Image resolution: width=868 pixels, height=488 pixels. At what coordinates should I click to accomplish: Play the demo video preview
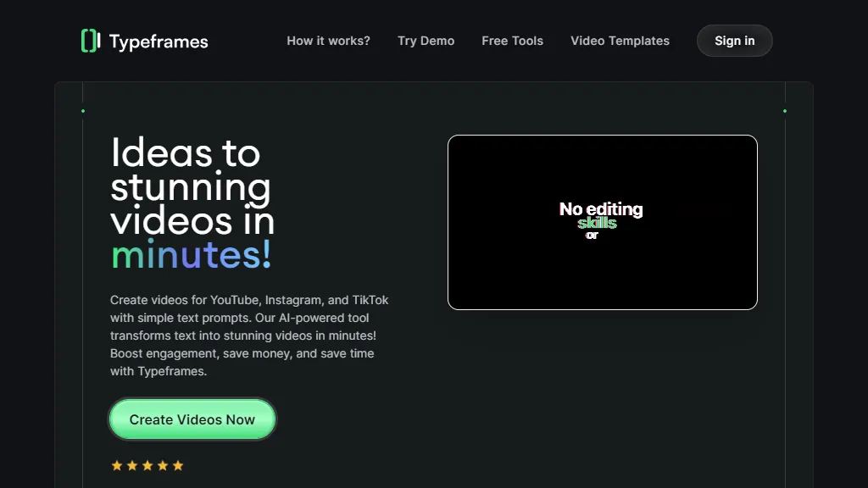click(602, 222)
